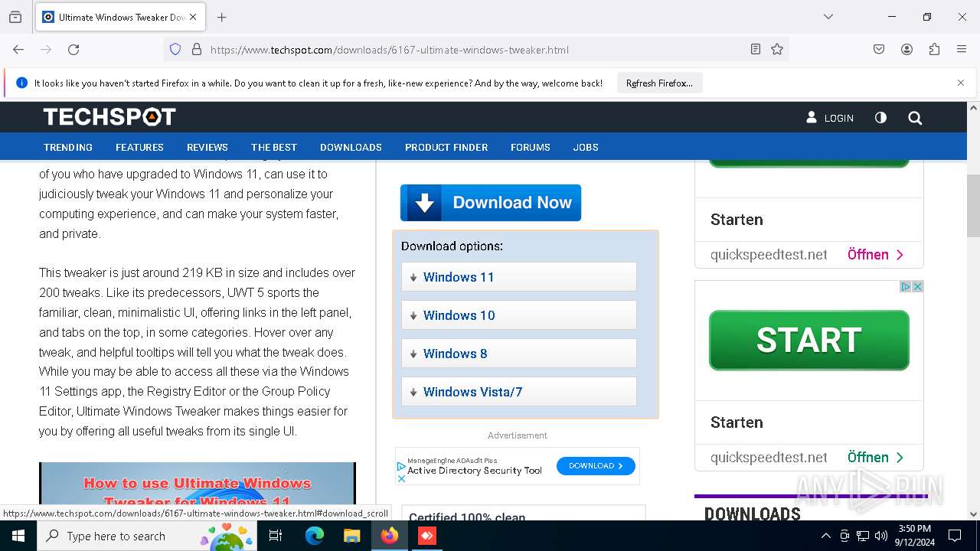Open extensions puzzle icon
Viewport: 980px width, 551px height.
point(934,50)
